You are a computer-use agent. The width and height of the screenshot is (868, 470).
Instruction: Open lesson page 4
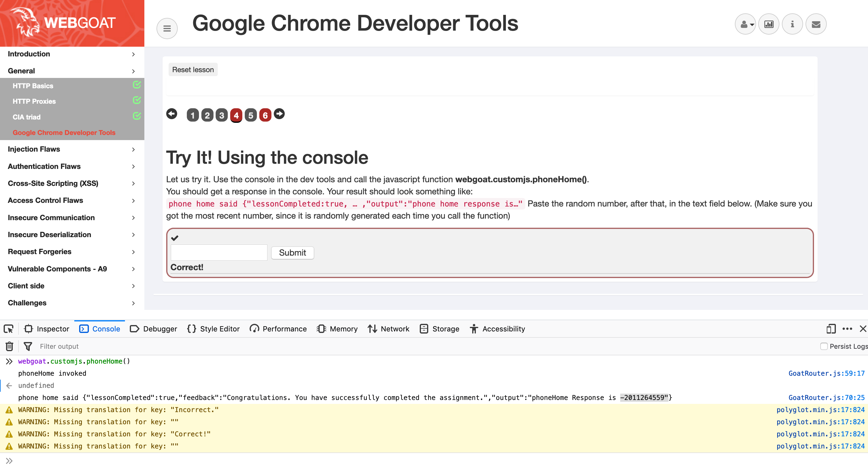(x=236, y=115)
